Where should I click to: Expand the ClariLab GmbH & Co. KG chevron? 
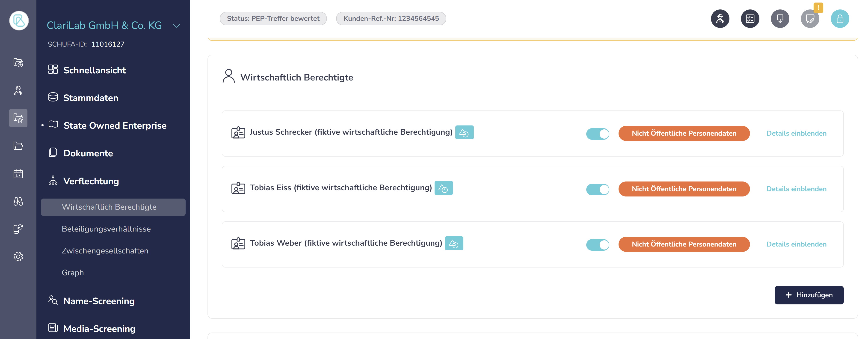pyautogui.click(x=176, y=26)
